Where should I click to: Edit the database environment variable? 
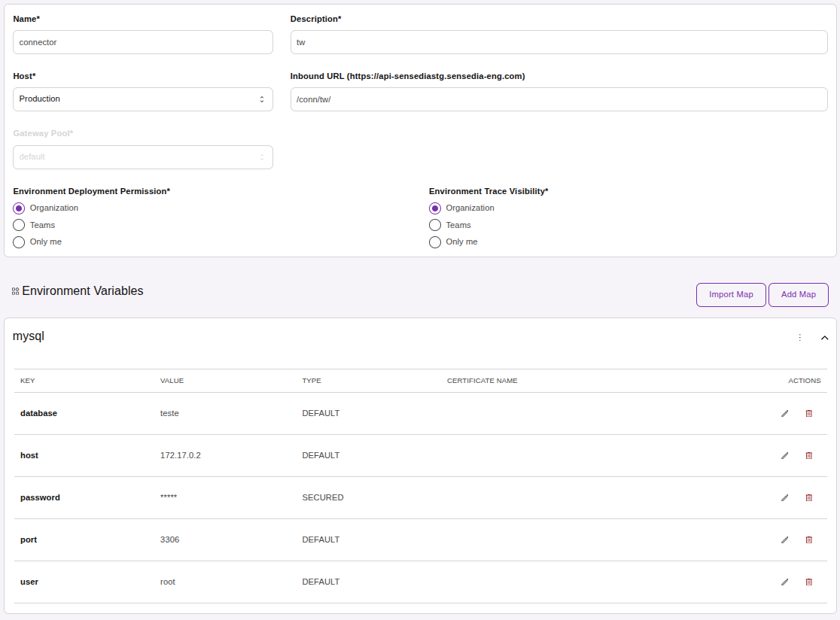click(784, 413)
